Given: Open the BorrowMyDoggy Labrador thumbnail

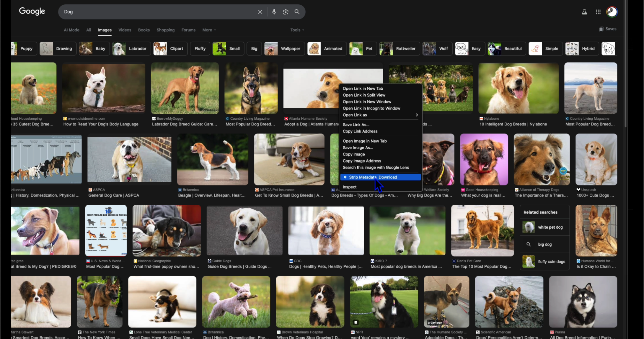Looking at the screenshot, I should [x=185, y=88].
